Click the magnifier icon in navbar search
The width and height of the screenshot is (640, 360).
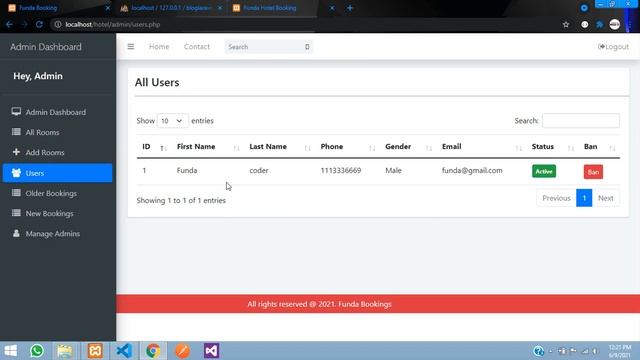[307, 47]
